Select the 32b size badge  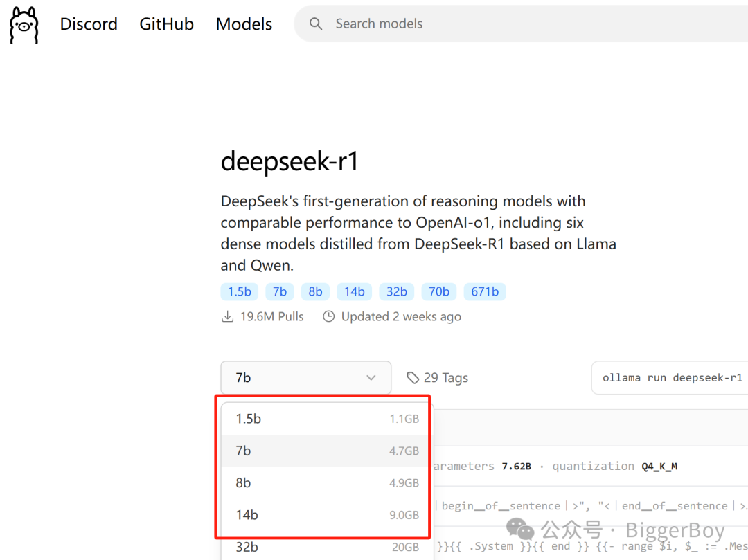point(396,291)
